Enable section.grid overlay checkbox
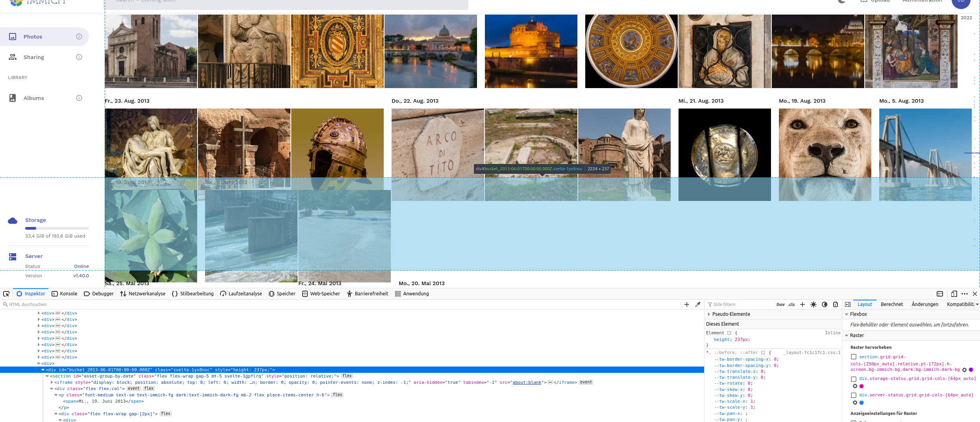The image size is (980, 422). click(854, 357)
